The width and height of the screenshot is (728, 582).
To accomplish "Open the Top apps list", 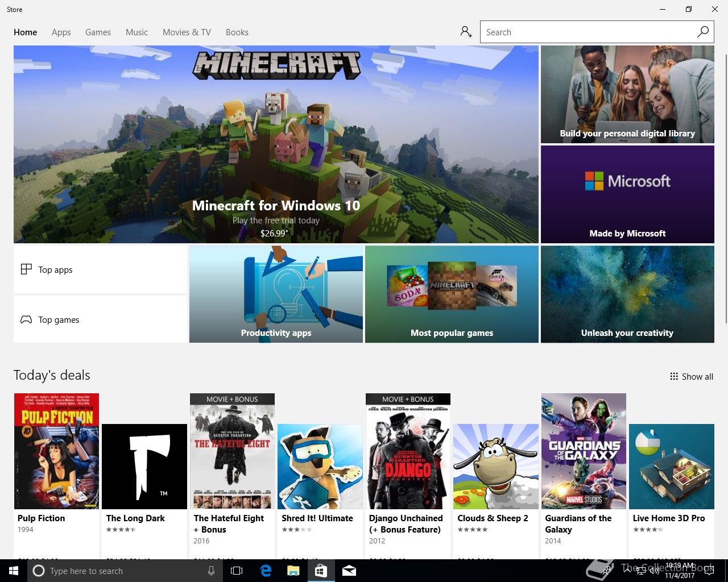I will point(100,269).
